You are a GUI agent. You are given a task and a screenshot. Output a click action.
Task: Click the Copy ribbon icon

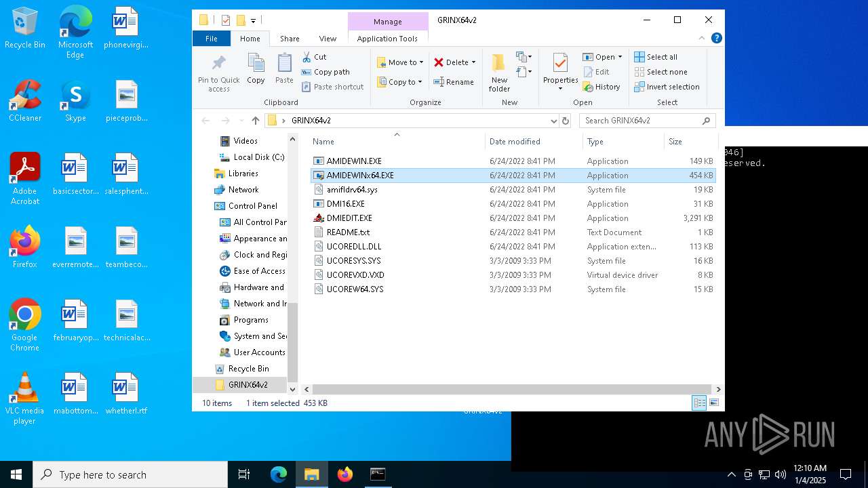(x=256, y=69)
